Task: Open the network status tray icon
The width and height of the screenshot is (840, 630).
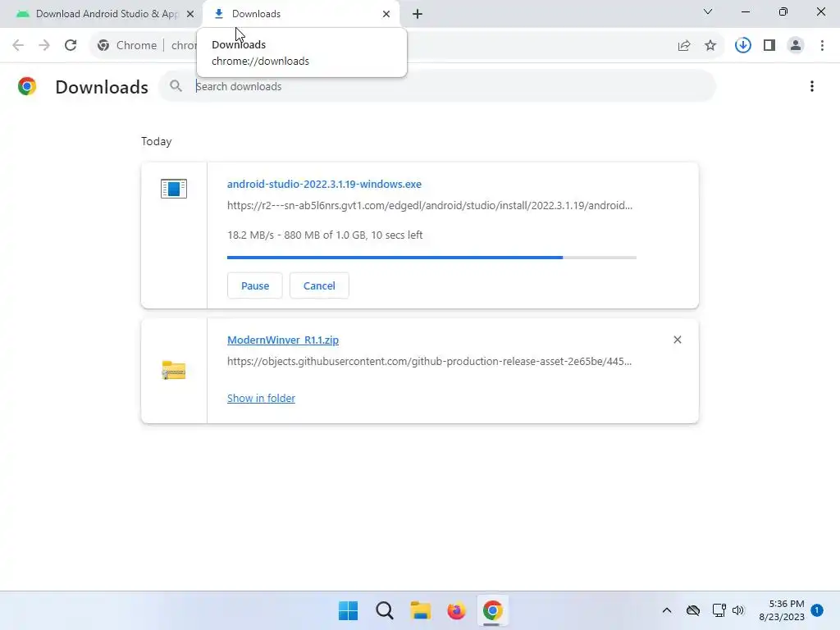Action: (719, 610)
